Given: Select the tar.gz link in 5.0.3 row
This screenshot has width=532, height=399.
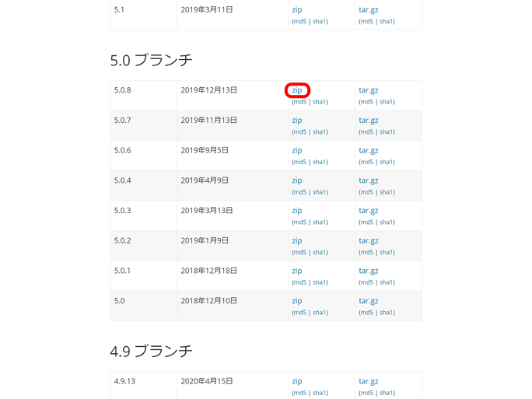Looking at the screenshot, I should [x=369, y=211].
